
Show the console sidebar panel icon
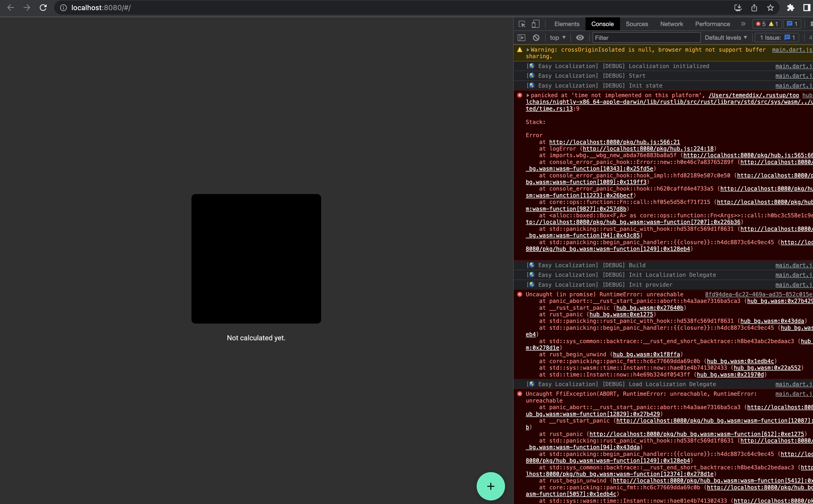pyautogui.click(x=521, y=37)
